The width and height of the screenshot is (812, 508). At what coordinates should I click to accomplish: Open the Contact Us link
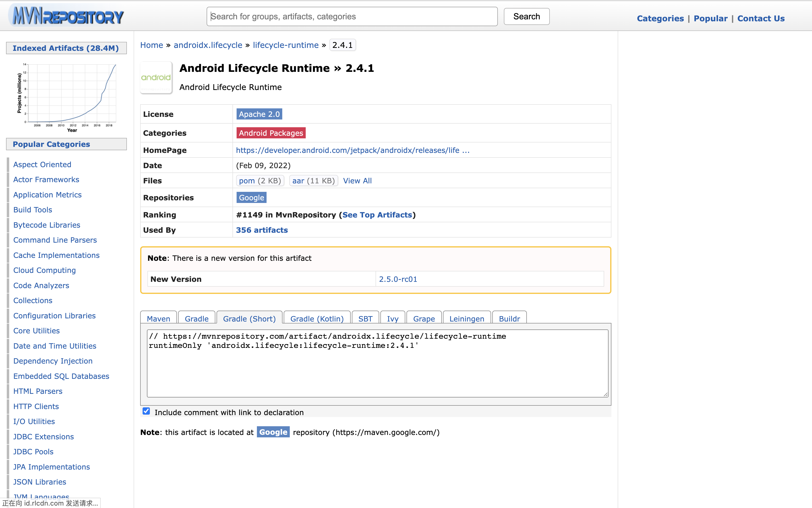click(761, 18)
